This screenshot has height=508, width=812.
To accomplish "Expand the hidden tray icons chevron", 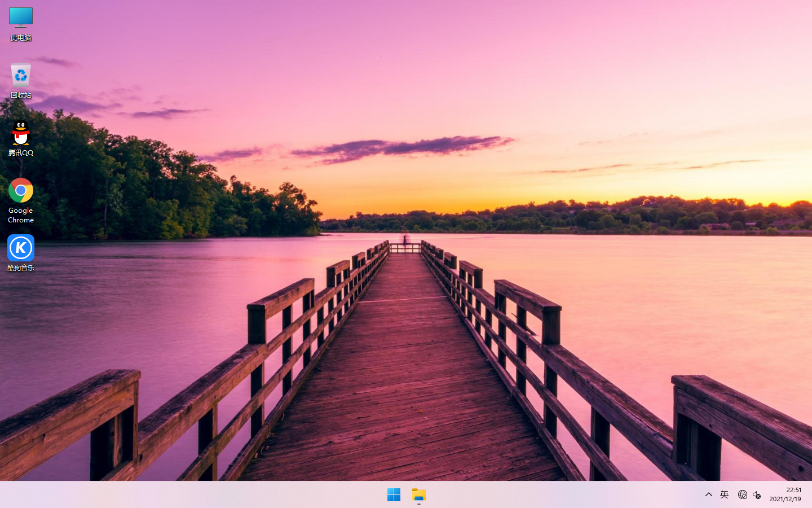I will pyautogui.click(x=709, y=495).
